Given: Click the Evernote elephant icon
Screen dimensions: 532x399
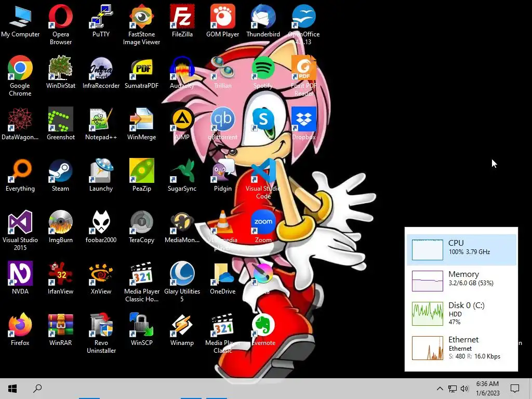Looking at the screenshot, I should click(x=263, y=325).
